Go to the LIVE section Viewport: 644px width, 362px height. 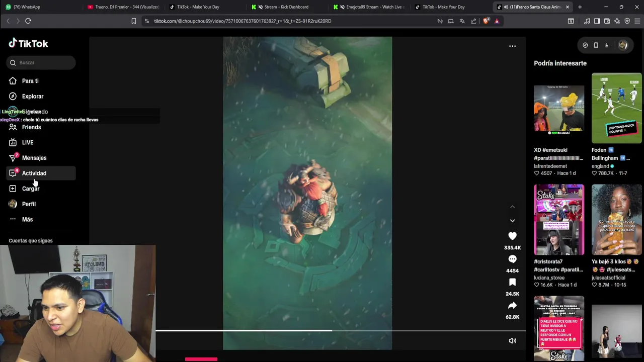click(x=41, y=143)
